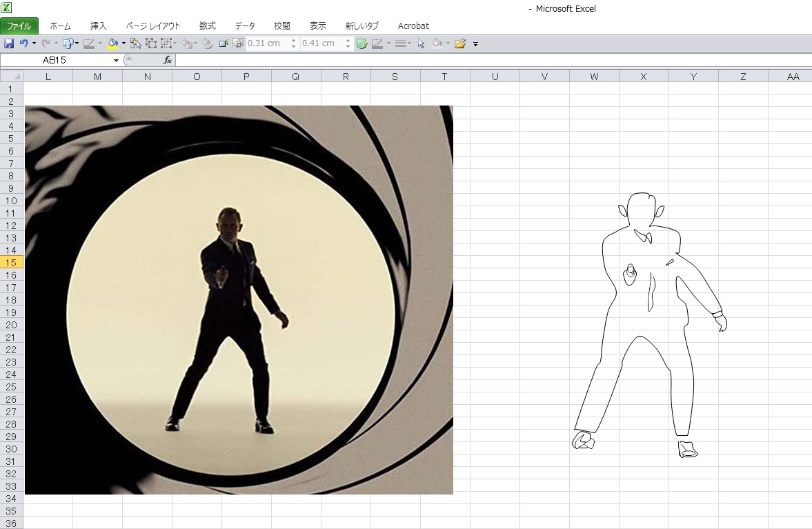Click the greyed Redo arrow icon
Viewport: 812px width, 529px height.
coord(46,43)
